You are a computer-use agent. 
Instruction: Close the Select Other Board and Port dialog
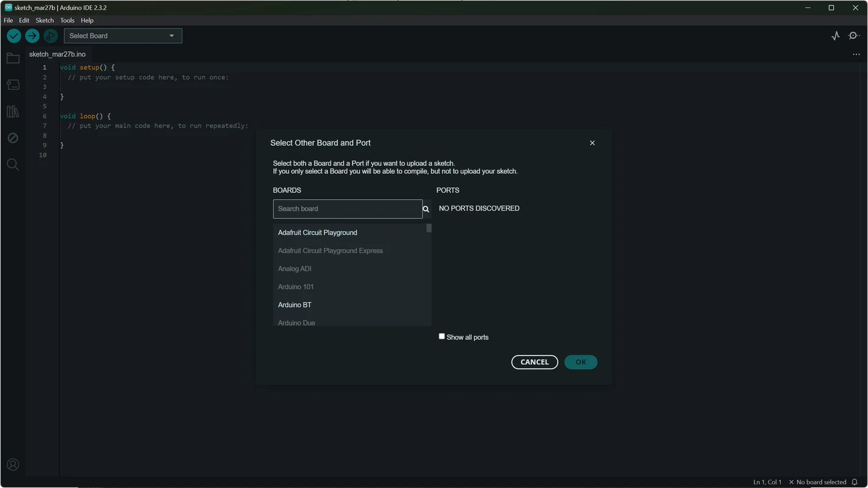[592, 143]
